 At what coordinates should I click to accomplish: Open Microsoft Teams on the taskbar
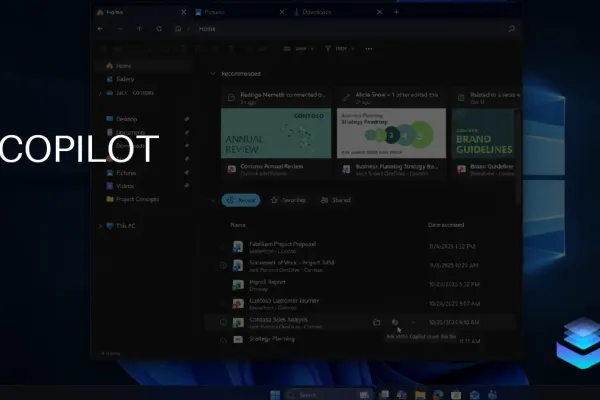pos(492,395)
